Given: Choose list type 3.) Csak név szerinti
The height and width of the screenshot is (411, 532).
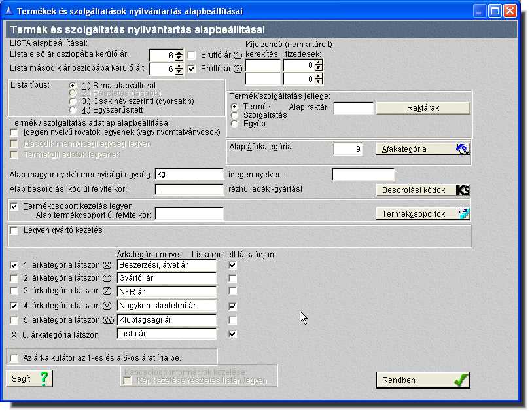Looking at the screenshot, I should point(73,102).
